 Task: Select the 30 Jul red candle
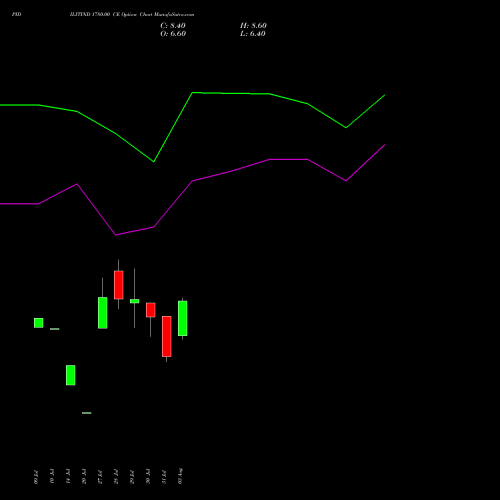151,310
